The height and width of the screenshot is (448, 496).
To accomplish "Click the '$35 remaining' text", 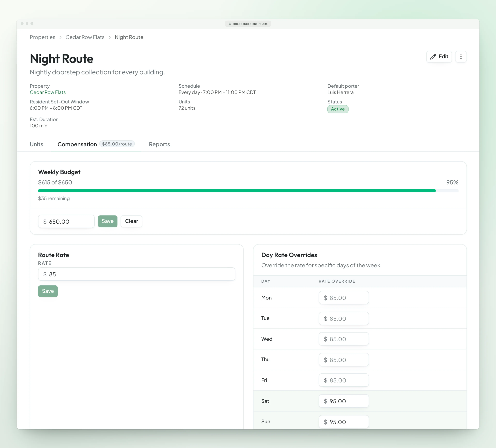I will pyautogui.click(x=54, y=198).
